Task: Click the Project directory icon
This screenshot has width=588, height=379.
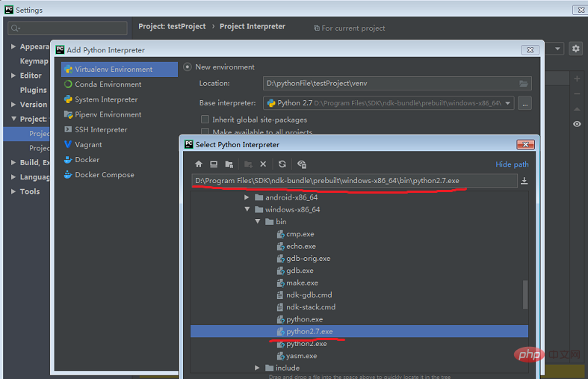Action: (x=229, y=164)
